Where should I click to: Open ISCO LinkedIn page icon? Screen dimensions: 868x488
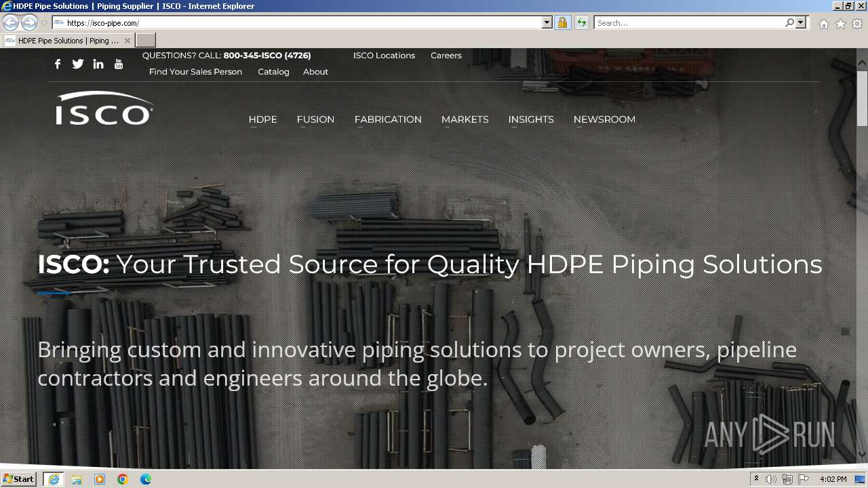(x=98, y=64)
